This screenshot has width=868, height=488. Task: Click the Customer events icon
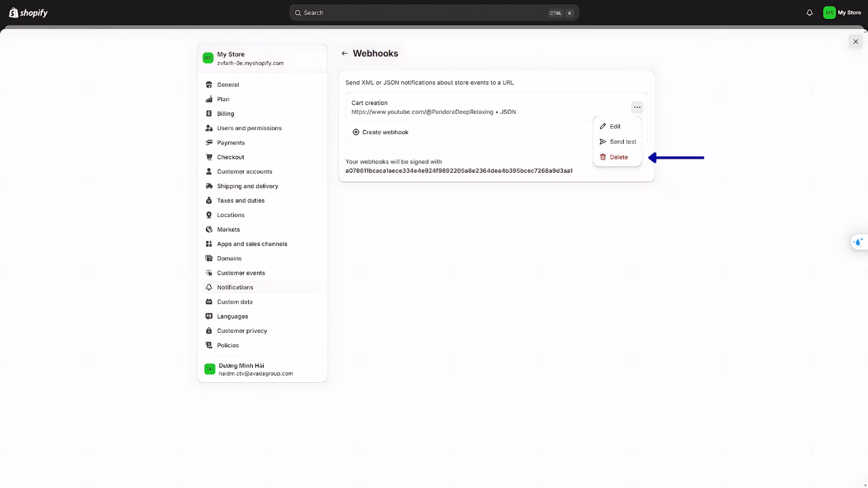click(x=209, y=272)
